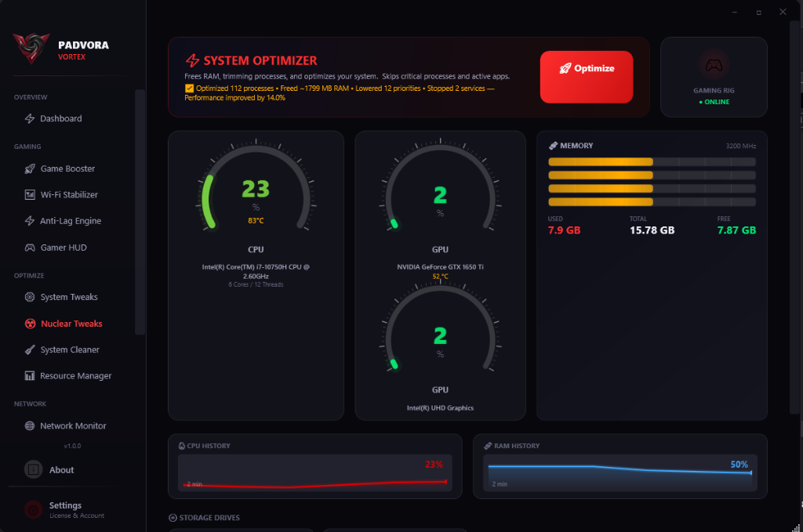Toggle the optimization result checkbox
The height and width of the screenshot is (532, 803).
click(189, 89)
